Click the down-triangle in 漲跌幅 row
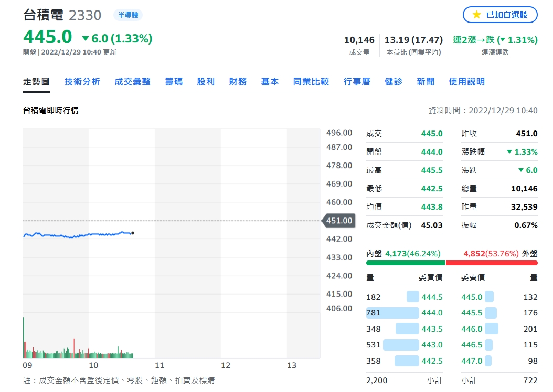The image size is (553, 392). (509, 152)
